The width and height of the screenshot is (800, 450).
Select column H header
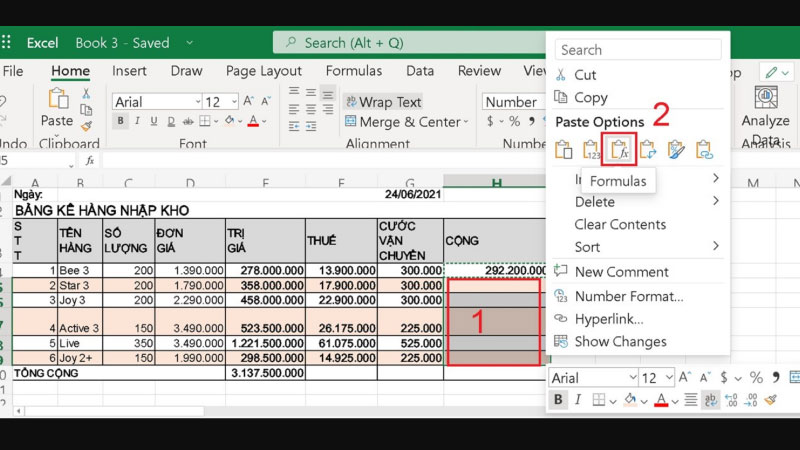[495, 182]
